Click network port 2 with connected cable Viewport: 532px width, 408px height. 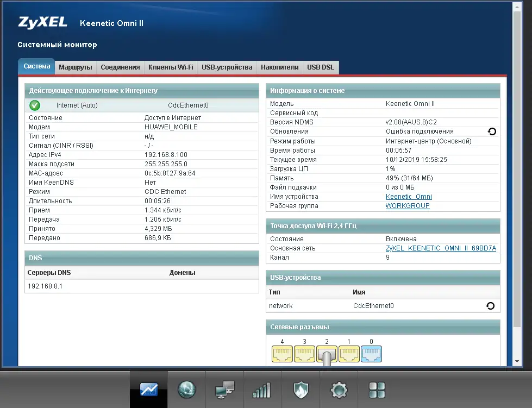pos(327,354)
